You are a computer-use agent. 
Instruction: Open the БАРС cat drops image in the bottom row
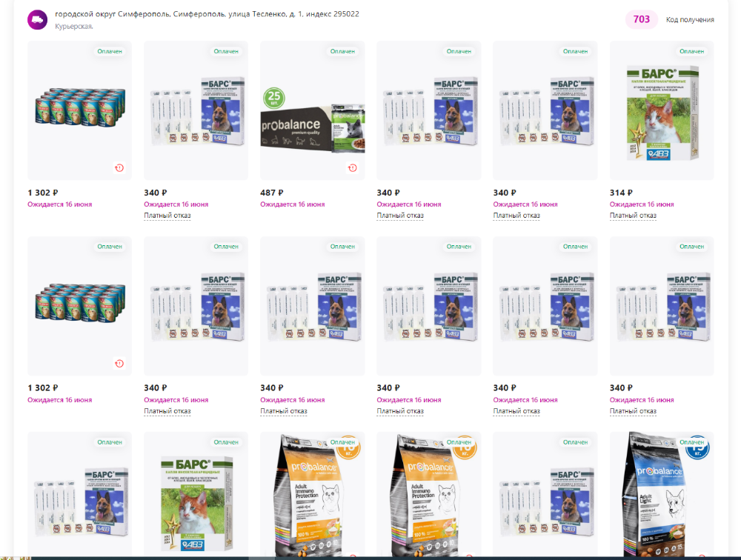tap(196, 494)
